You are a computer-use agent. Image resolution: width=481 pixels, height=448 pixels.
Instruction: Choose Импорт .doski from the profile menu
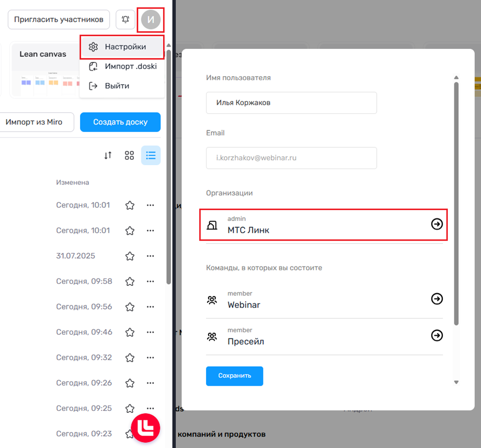point(122,66)
